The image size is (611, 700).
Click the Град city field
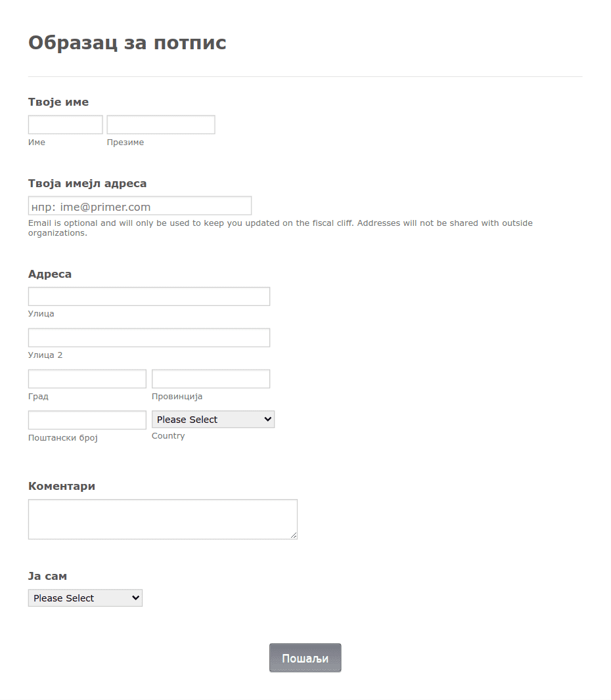[87, 379]
